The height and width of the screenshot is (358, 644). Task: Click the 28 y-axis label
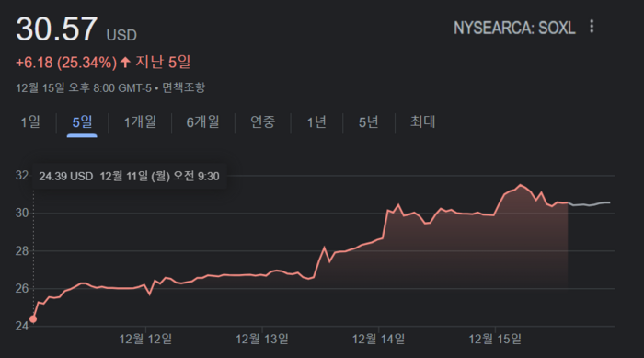coord(22,250)
